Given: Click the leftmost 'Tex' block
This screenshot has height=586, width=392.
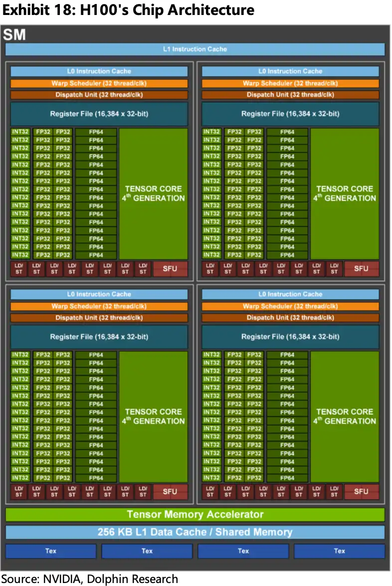Looking at the screenshot, I should 51,551.
